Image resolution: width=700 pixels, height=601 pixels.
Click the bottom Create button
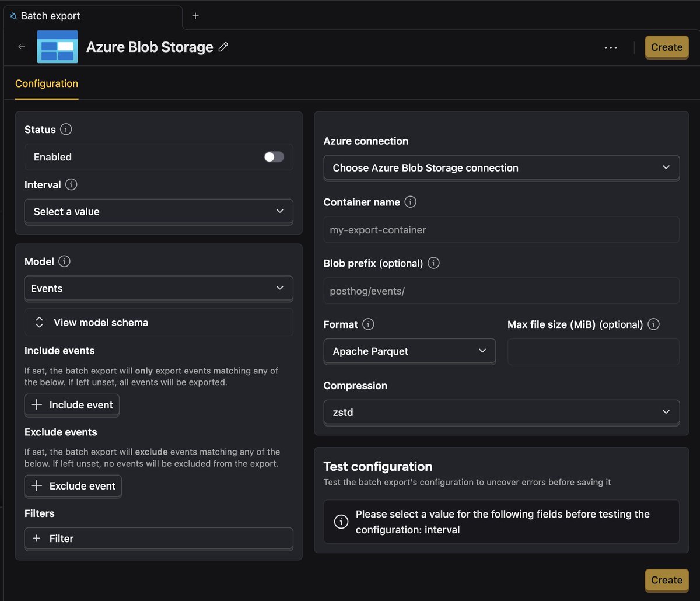pyautogui.click(x=667, y=581)
